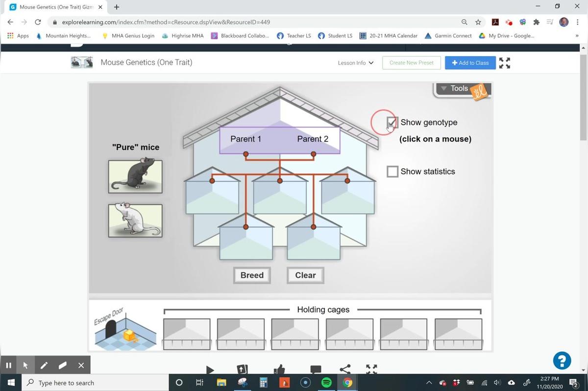The height and width of the screenshot is (391, 588).
Task: Toggle fullscreen icon beside Add to Class
Action: tap(504, 63)
